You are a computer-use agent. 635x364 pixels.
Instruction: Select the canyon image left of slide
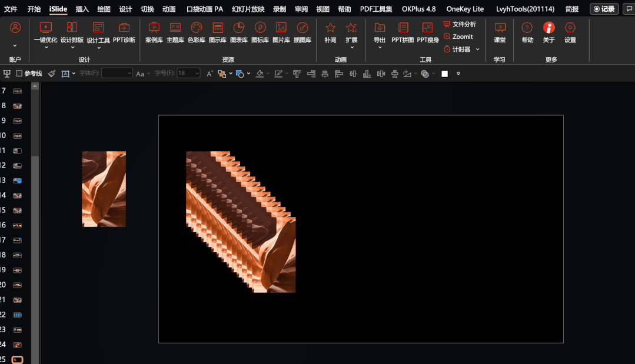point(104,189)
